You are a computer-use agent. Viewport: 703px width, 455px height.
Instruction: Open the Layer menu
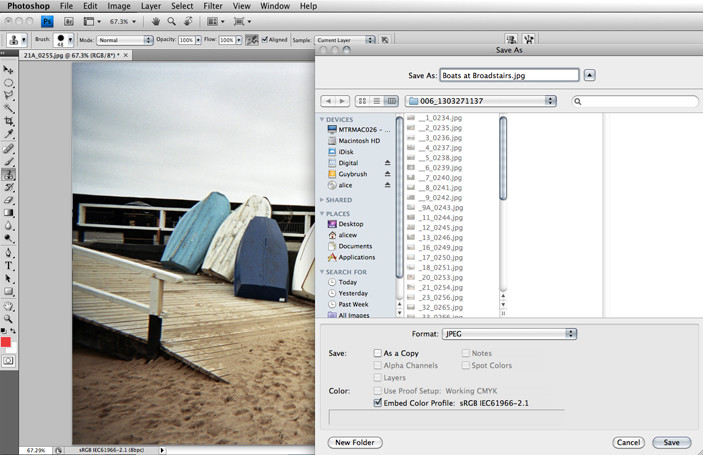click(x=150, y=6)
